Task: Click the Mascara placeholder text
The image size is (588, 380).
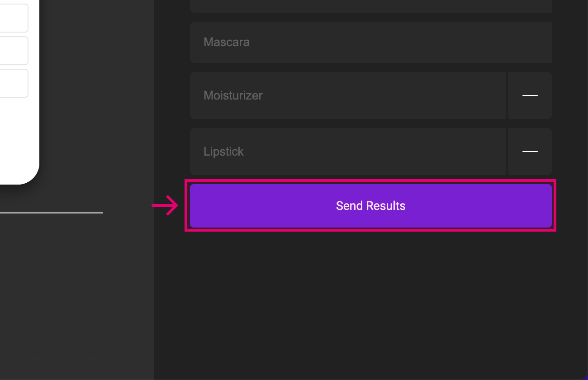Action: [227, 42]
